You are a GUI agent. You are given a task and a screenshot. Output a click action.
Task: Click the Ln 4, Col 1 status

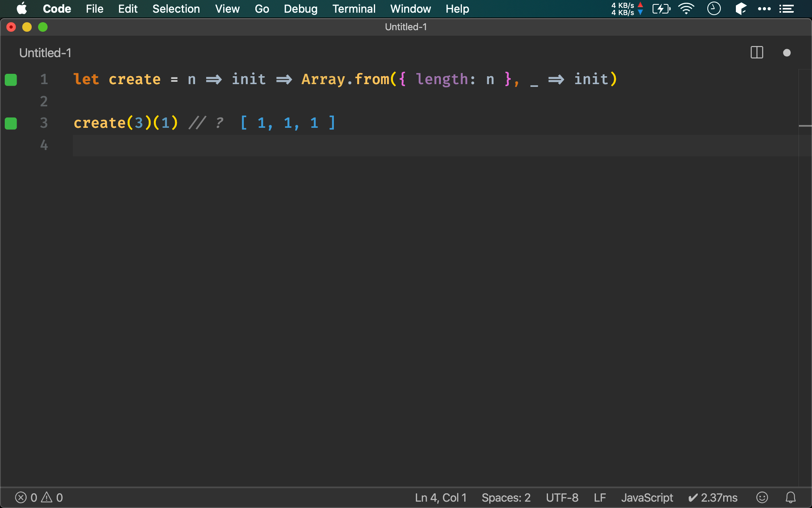point(440,497)
